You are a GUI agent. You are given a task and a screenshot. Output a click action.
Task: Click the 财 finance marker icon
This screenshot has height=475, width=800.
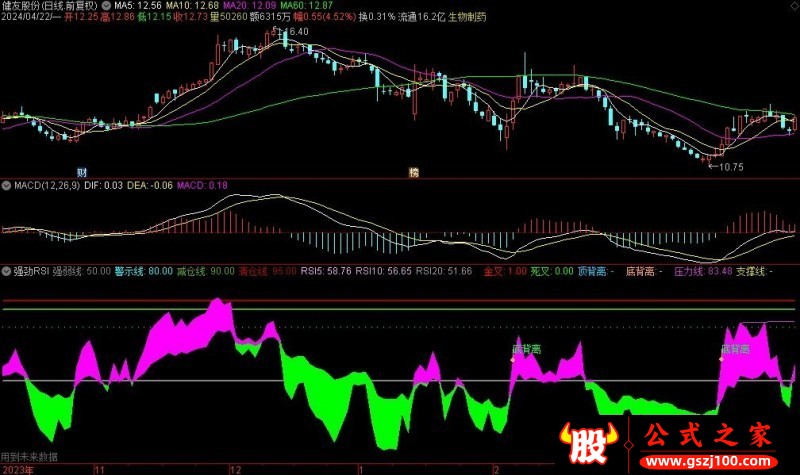[x=80, y=172]
